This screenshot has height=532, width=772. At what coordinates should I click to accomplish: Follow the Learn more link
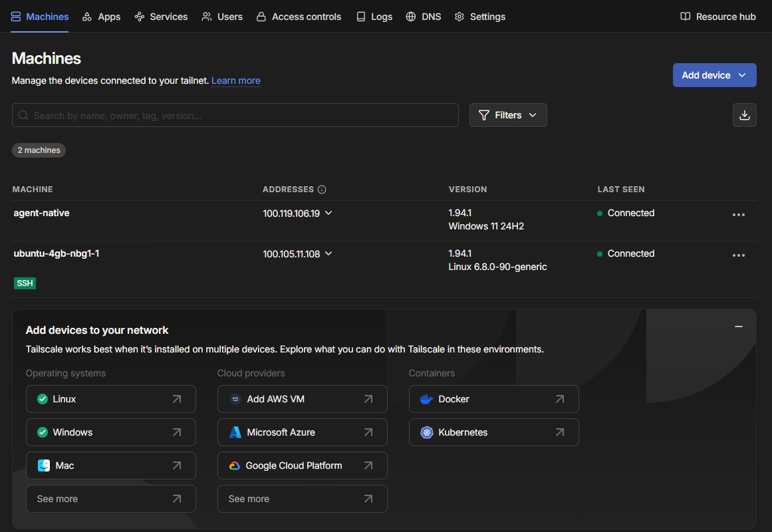point(235,80)
